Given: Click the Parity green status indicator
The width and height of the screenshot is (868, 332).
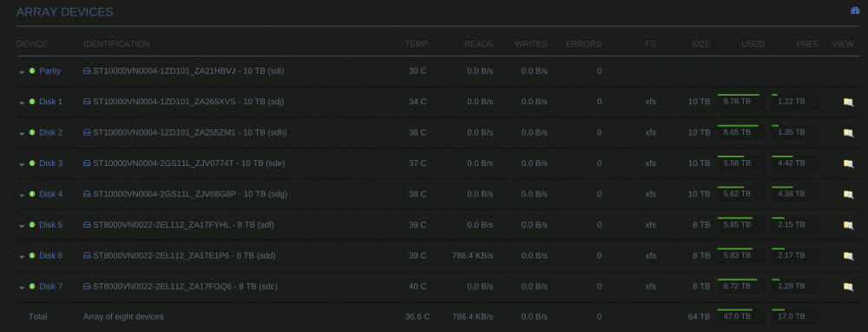Looking at the screenshot, I should point(32,71).
